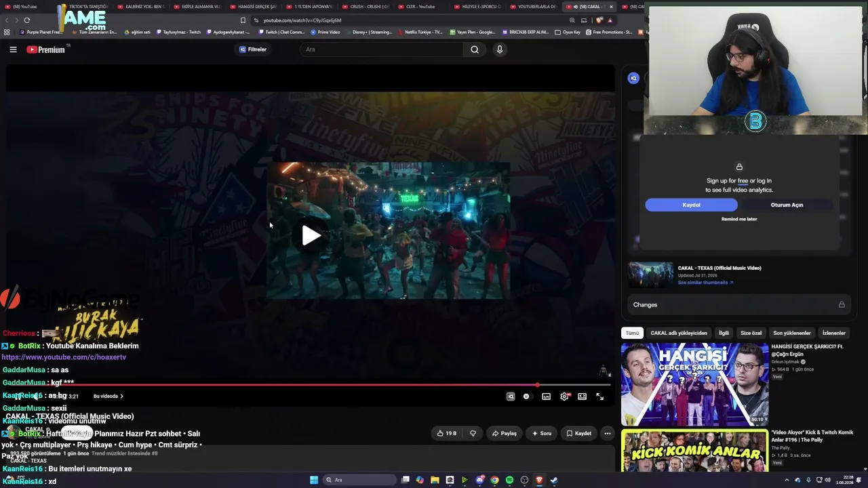Open 'Kick Komik Anlar' video thumbnail

694,451
